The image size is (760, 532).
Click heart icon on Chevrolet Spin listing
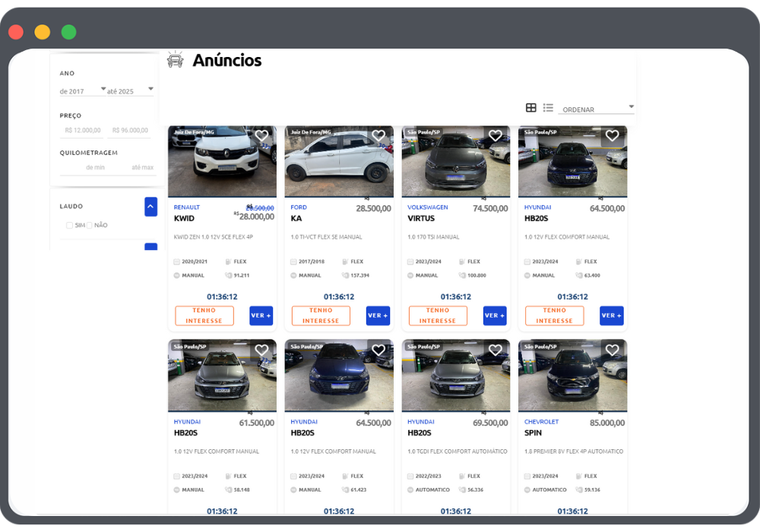pyautogui.click(x=612, y=350)
